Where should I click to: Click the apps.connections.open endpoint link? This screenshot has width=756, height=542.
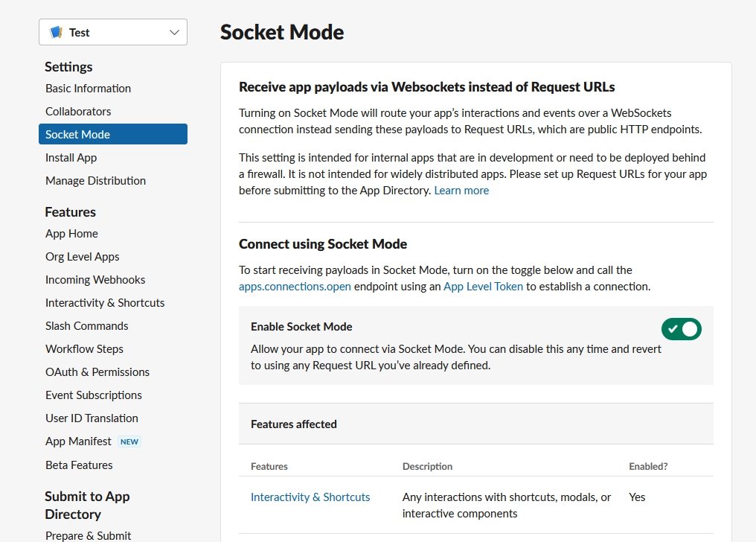(295, 286)
